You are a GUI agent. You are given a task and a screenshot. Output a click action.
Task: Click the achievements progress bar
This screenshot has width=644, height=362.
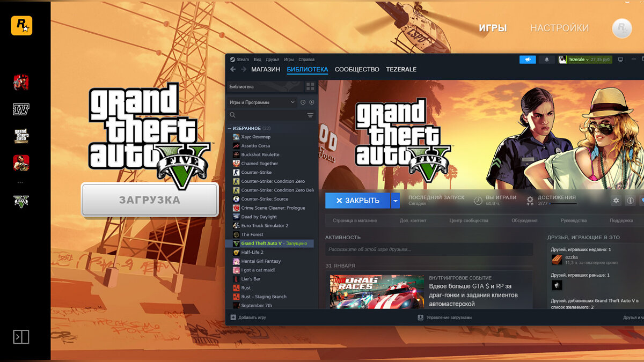tap(562, 204)
